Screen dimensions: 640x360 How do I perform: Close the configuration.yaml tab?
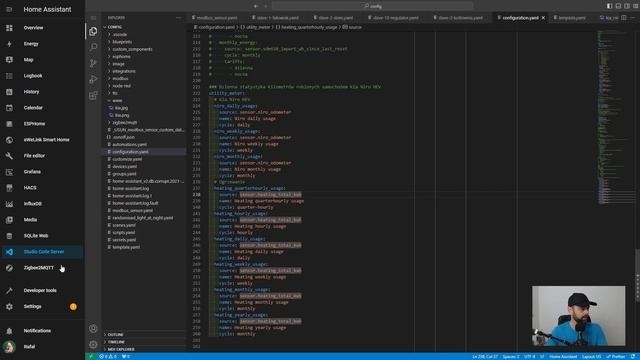coord(543,18)
